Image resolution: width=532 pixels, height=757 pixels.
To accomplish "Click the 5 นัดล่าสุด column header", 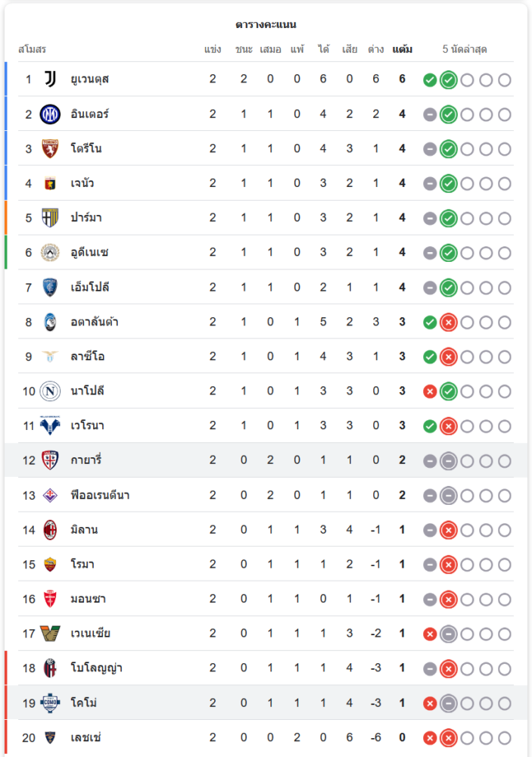I will (465, 50).
